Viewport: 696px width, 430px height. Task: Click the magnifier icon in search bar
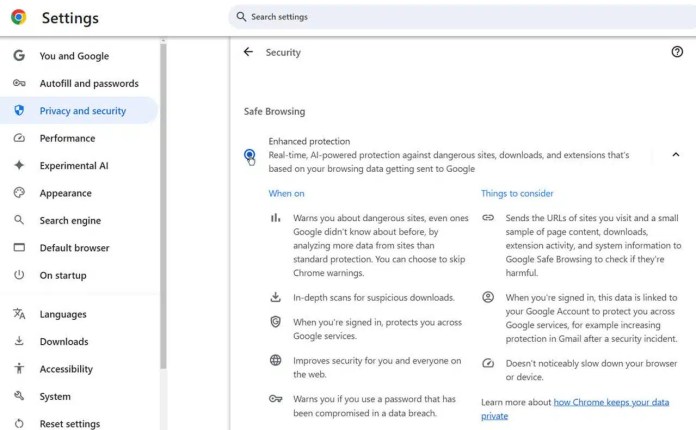pos(241,17)
